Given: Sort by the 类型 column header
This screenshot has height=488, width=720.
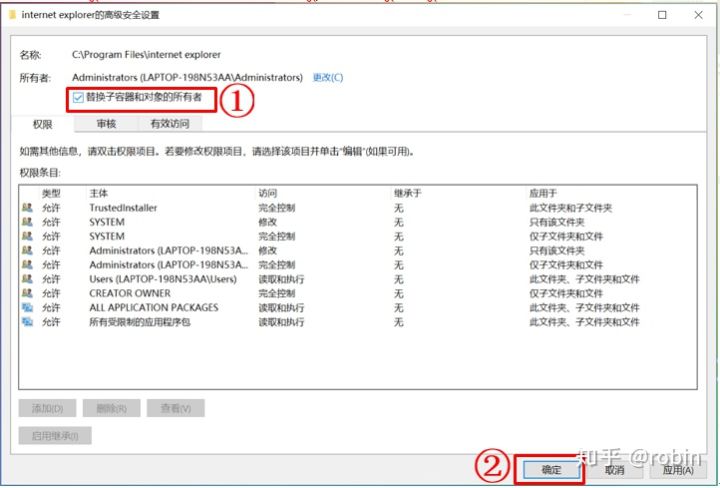Looking at the screenshot, I should pyautogui.click(x=51, y=193).
